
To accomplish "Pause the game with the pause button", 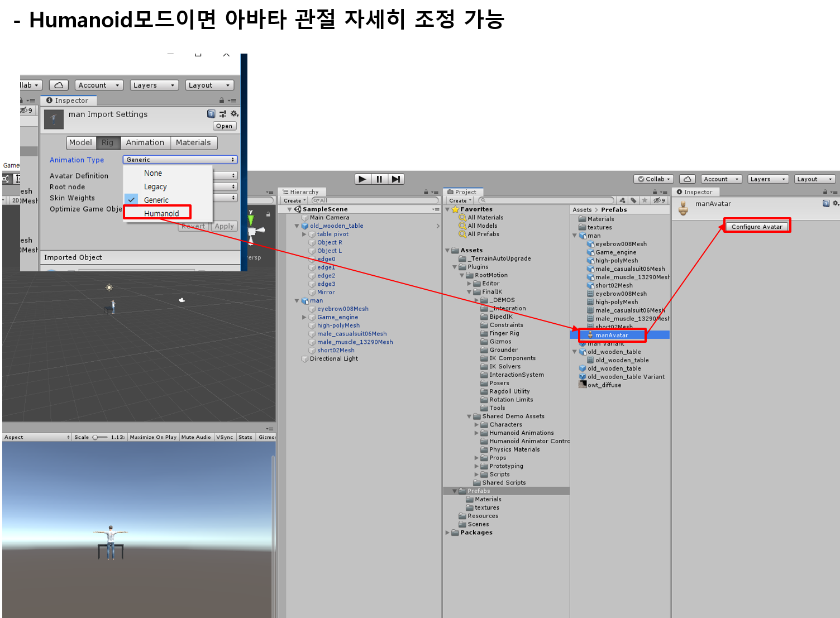I will pos(379,179).
